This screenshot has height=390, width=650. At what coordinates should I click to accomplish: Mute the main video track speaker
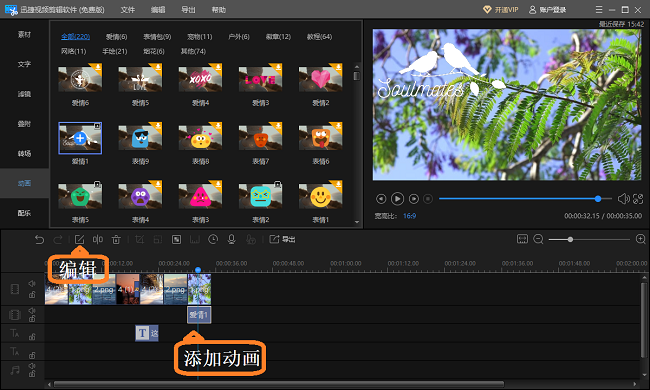pos(32,283)
